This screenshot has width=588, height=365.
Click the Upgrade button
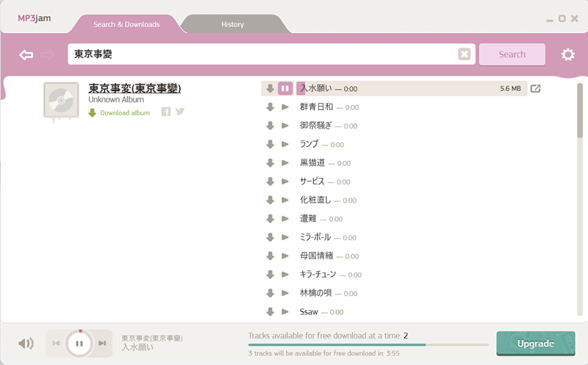coord(536,343)
